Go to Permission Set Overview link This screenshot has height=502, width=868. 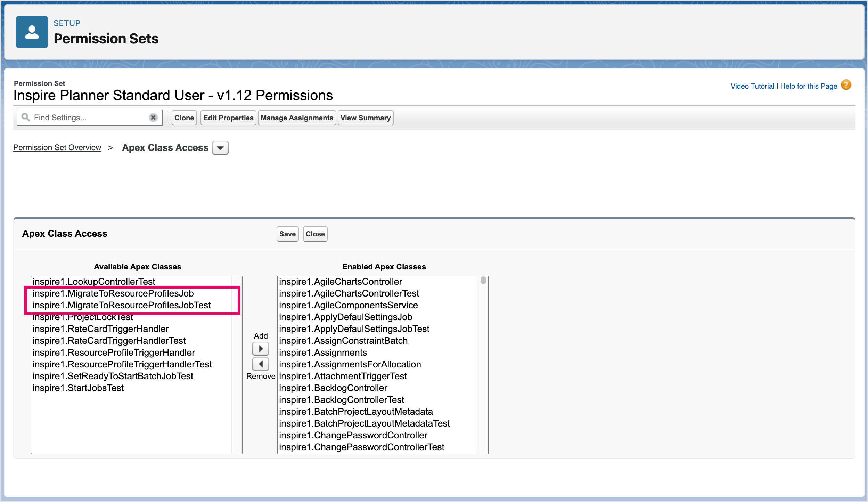(x=57, y=147)
